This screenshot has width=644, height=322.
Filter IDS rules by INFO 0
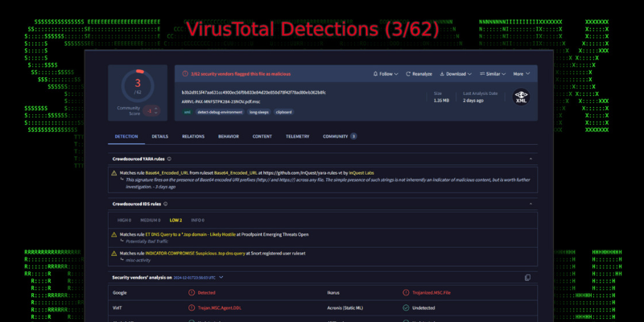(x=197, y=220)
